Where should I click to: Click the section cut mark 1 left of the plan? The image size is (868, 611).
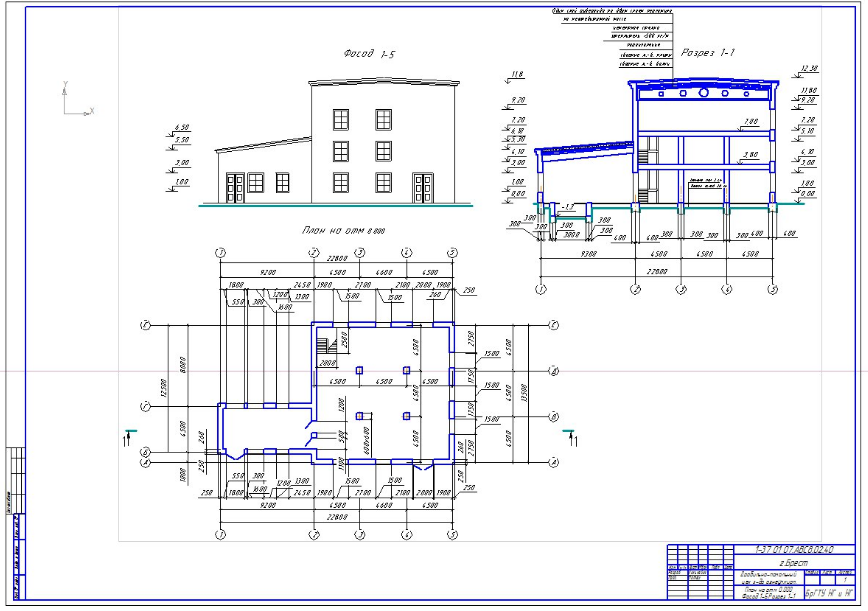(128, 438)
